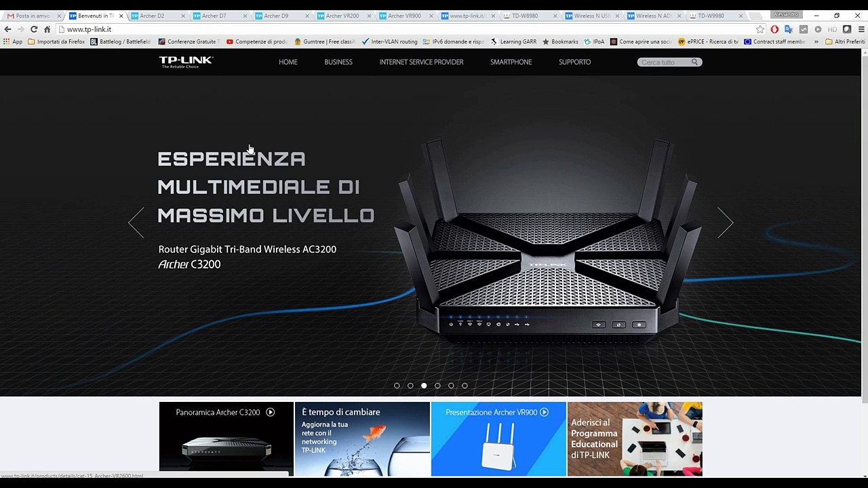Open the browser home page icon
Viewport: 868px width, 488px height.
47,29
